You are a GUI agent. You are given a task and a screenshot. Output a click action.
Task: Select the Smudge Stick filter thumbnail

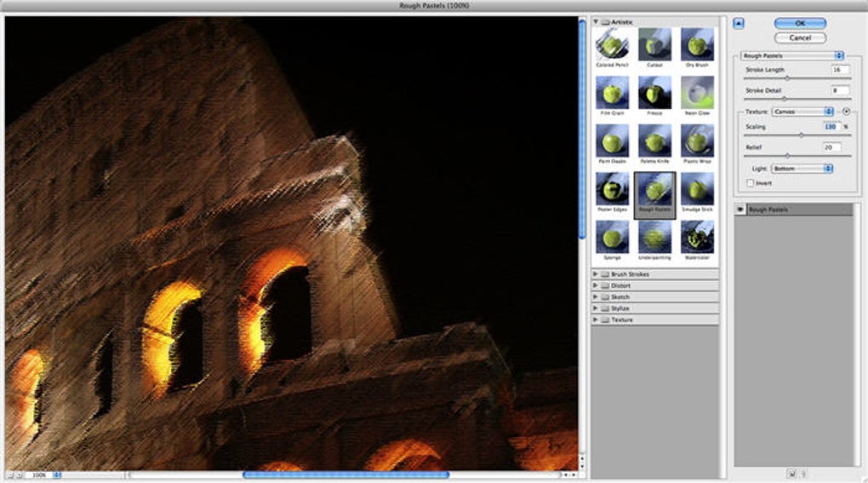point(697,189)
